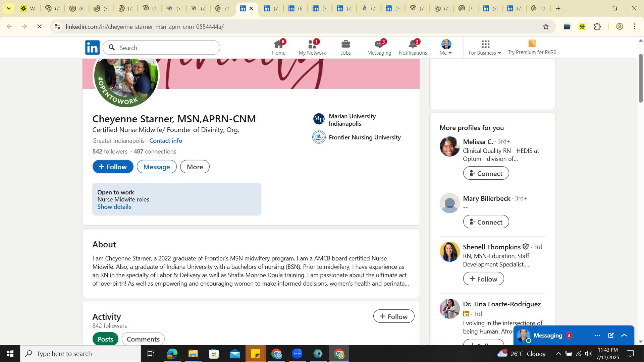Open Mary Billerbeck's avatar
The height and width of the screenshot is (362, 644).
(449, 203)
